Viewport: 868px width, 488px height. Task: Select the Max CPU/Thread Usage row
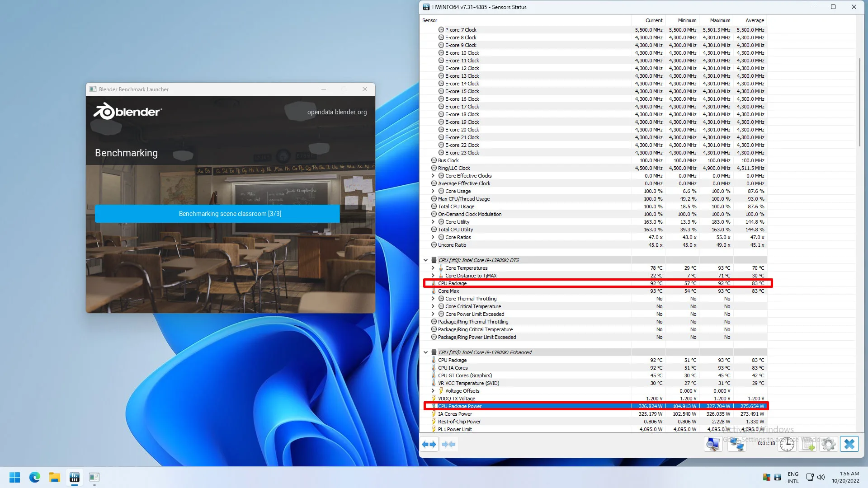tap(593, 199)
